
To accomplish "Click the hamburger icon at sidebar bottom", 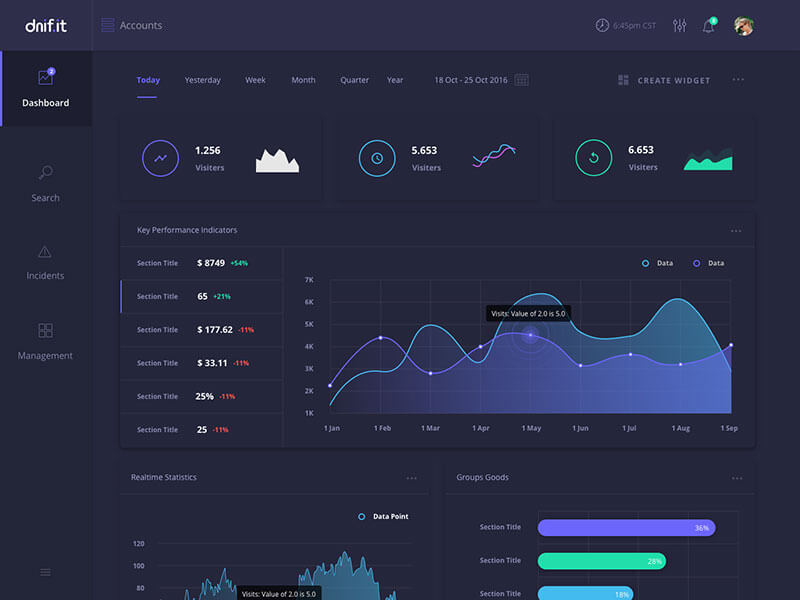I will click(45, 572).
